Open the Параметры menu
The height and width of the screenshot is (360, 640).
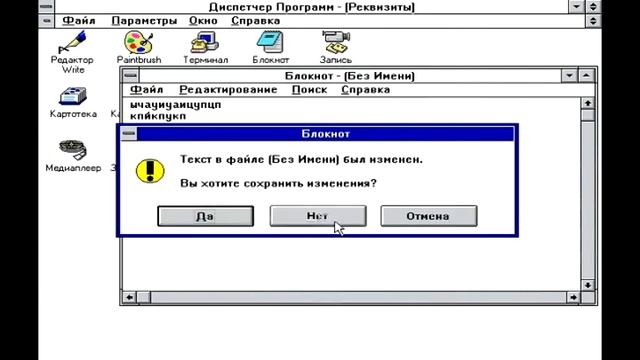coord(144,21)
